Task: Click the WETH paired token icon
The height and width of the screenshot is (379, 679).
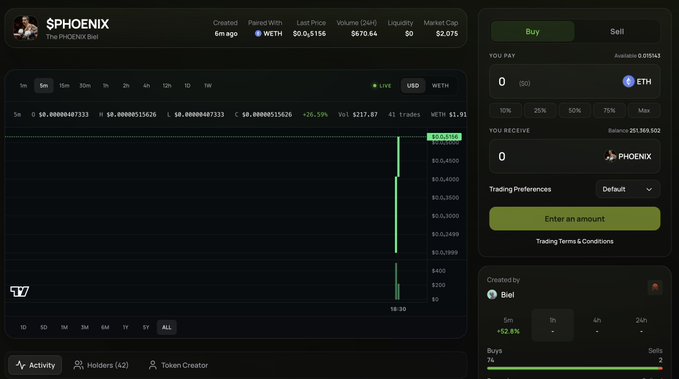Action: click(x=258, y=33)
